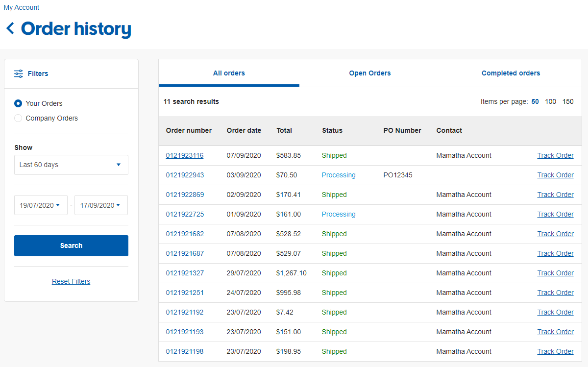This screenshot has height=367, width=588.
Task: Open order number 0121922943
Action: [185, 175]
